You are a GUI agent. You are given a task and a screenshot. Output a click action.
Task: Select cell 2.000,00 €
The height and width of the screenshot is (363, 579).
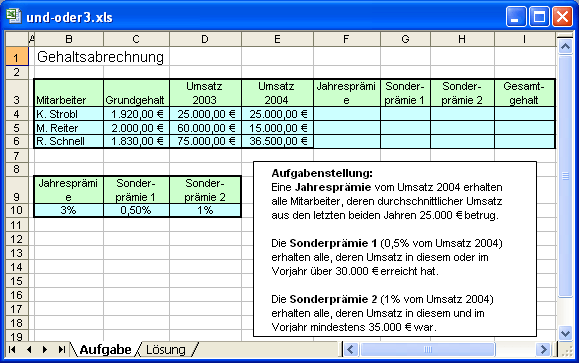click(x=136, y=128)
